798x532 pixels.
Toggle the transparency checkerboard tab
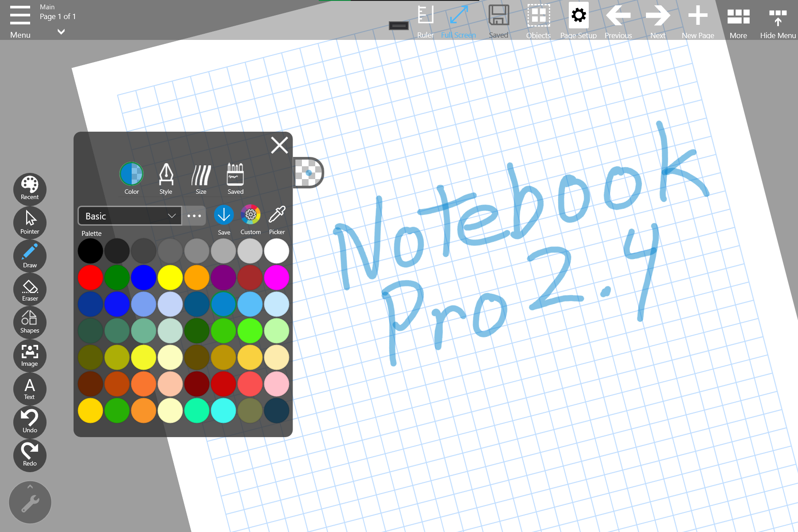(x=309, y=172)
